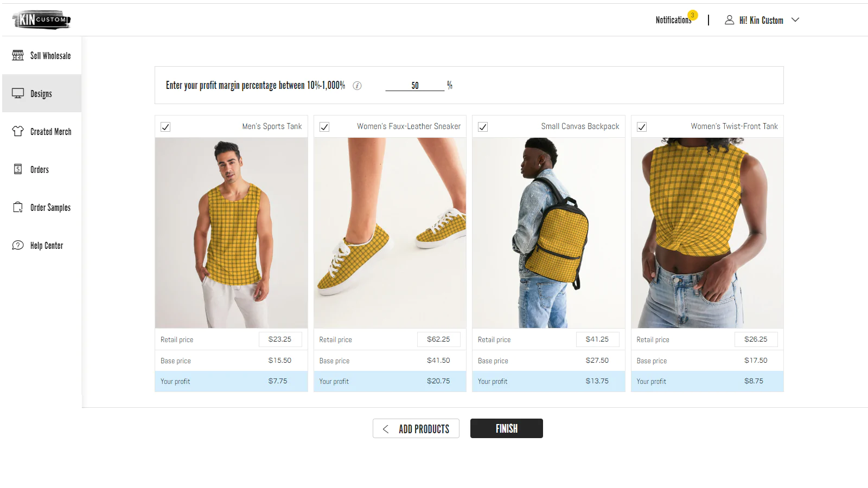Viewport: 868px width, 488px height.
Task: Click the Help Center question icon
Action: coord(18,245)
